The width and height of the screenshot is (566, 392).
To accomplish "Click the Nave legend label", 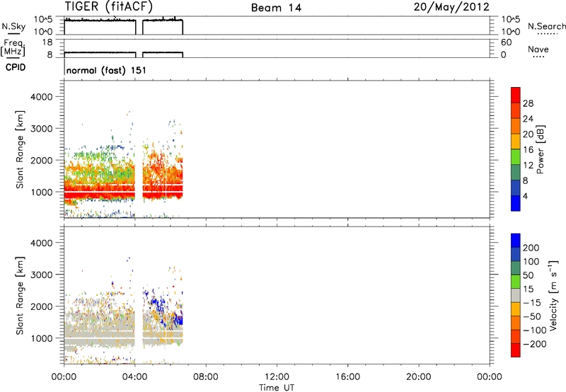I will (538, 50).
